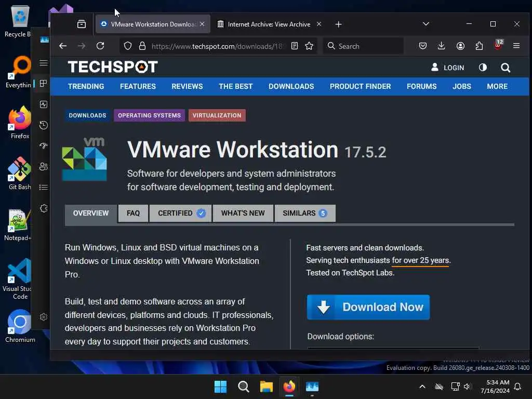Open Services in Task Manager sidebar
The width and height of the screenshot is (532, 399).
pos(44,208)
